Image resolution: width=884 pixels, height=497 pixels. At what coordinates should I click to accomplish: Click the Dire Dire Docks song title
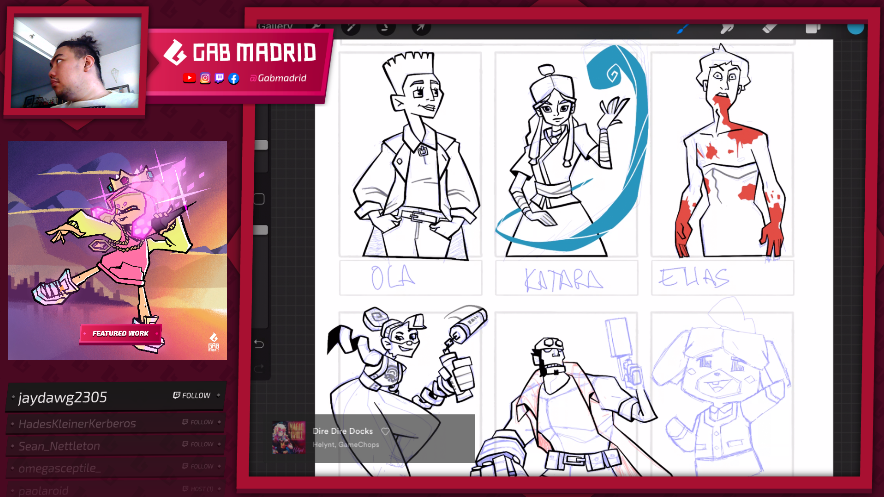tap(343, 431)
